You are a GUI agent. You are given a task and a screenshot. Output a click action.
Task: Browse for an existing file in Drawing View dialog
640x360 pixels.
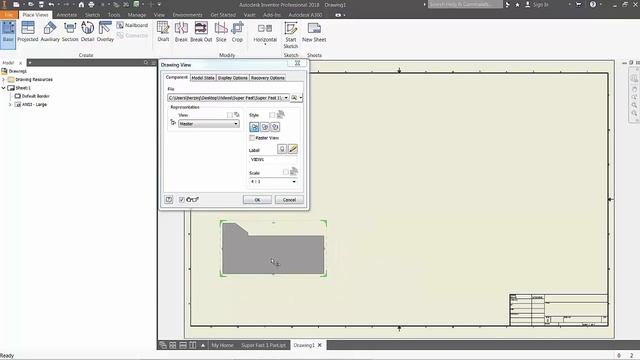click(294, 98)
